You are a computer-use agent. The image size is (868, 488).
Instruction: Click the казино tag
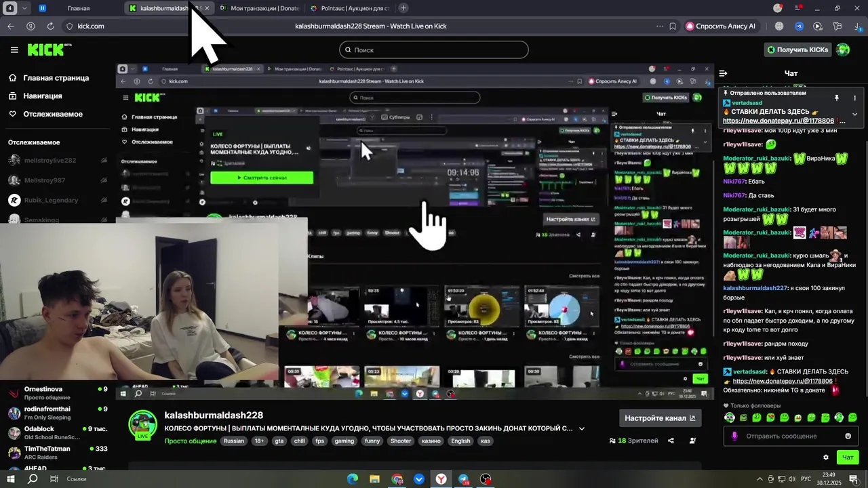pos(431,441)
